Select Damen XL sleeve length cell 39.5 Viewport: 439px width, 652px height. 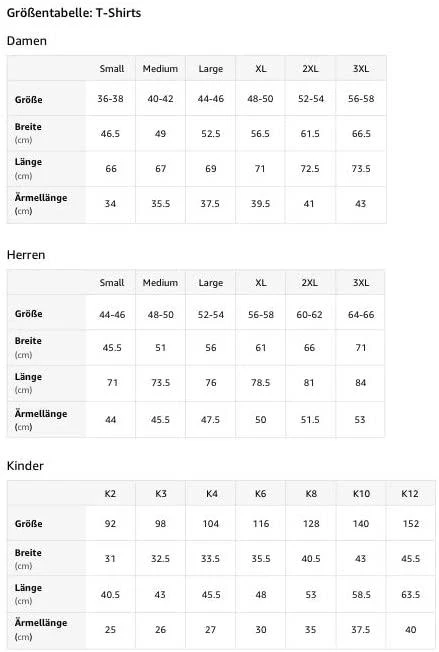260,204
